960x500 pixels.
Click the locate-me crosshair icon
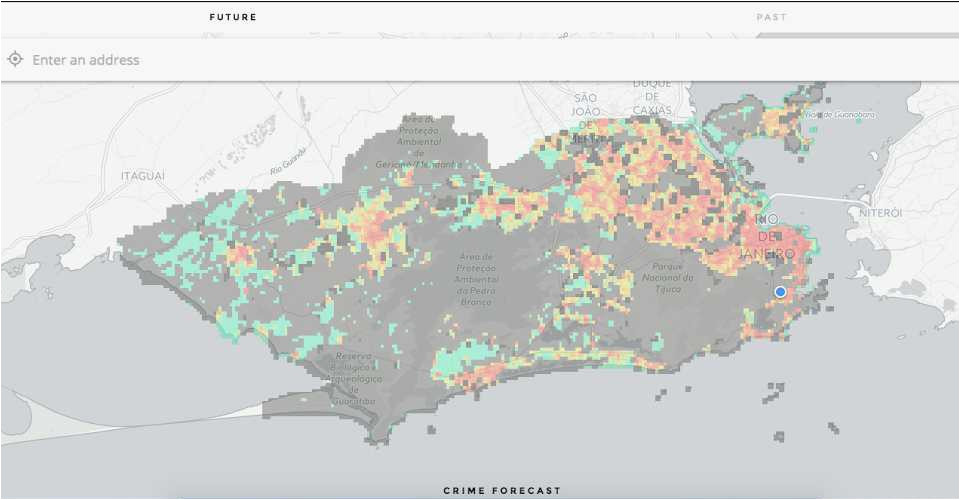pos(15,60)
